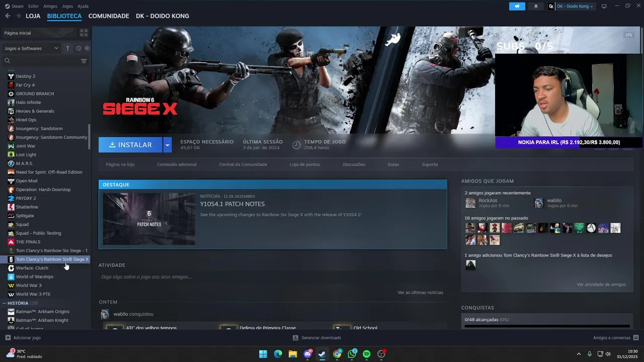Open Spotify from the taskbar
The height and width of the screenshot is (362, 644).
[x=366, y=354]
